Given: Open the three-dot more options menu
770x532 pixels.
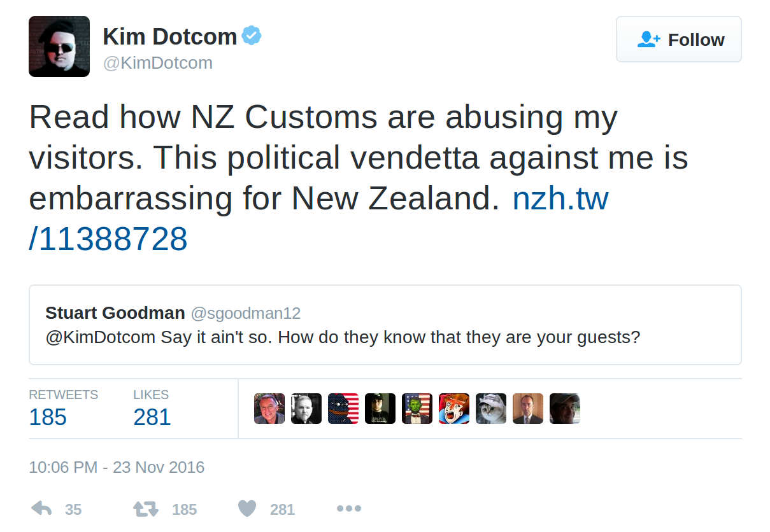Looking at the screenshot, I should click(x=348, y=508).
